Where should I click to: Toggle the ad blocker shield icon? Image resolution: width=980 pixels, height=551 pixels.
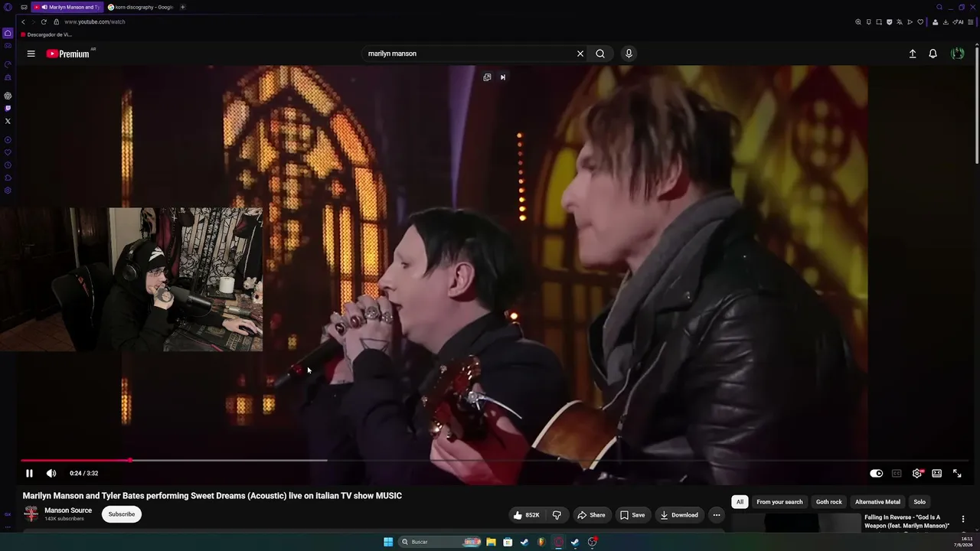(889, 22)
